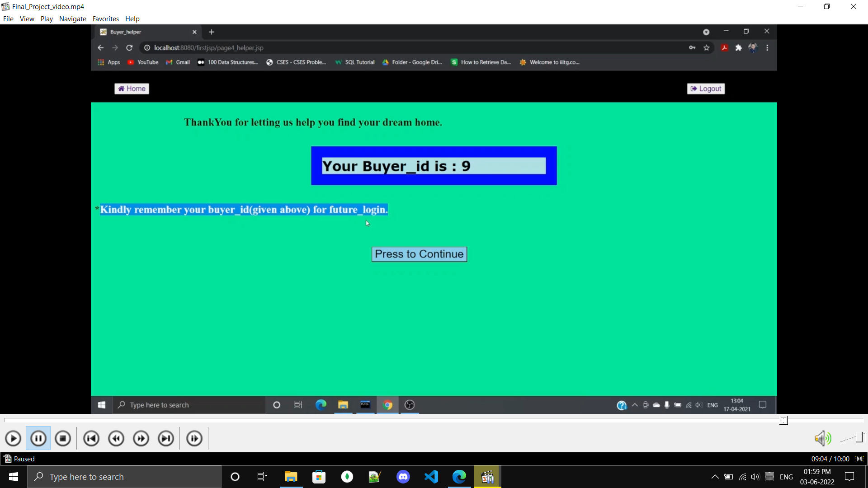This screenshot has height=488, width=868.
Task: Click the rewind (skip back) icon
Action: coord(116,438)
